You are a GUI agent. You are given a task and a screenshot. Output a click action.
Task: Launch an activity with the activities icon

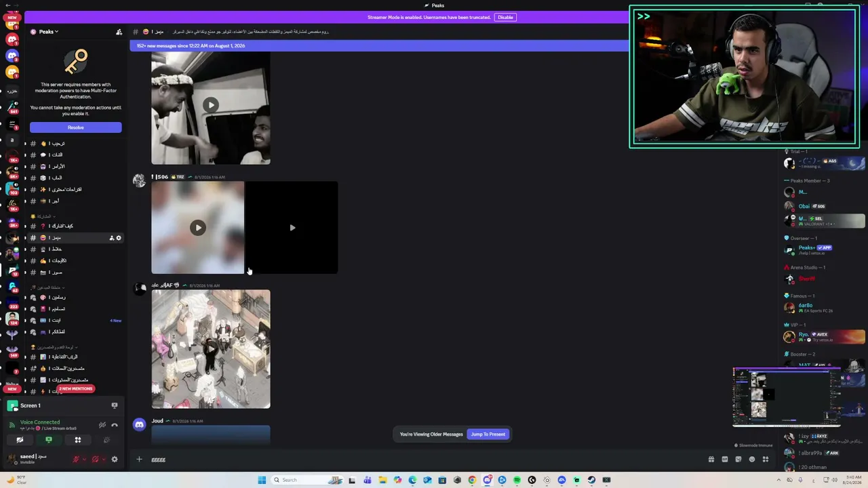(78, 440)
